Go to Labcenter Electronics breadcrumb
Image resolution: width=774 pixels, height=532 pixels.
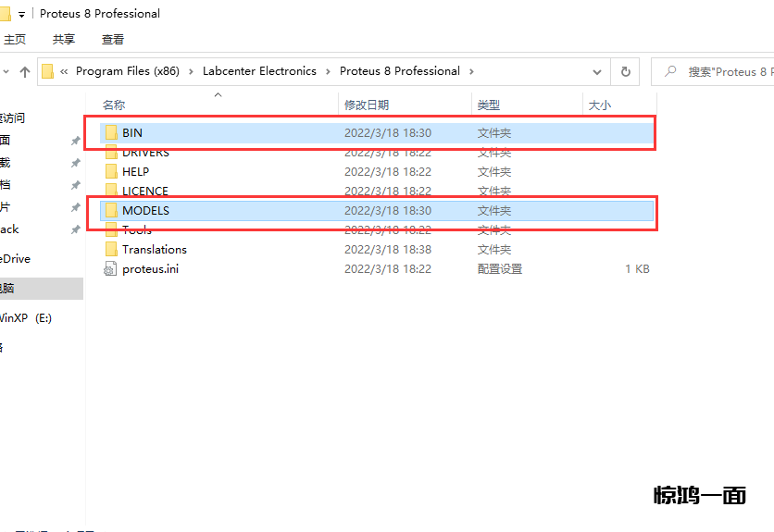(259, 71)
